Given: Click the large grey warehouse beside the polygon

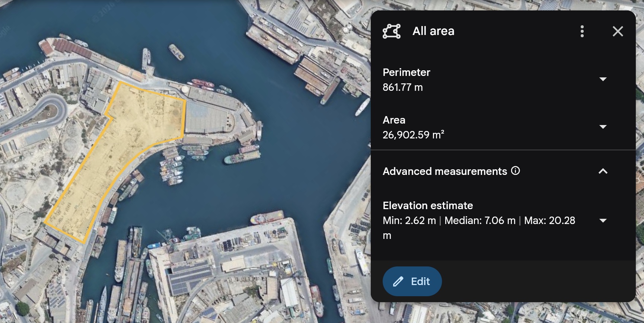Looking at the screenshot, I should 207,117.
